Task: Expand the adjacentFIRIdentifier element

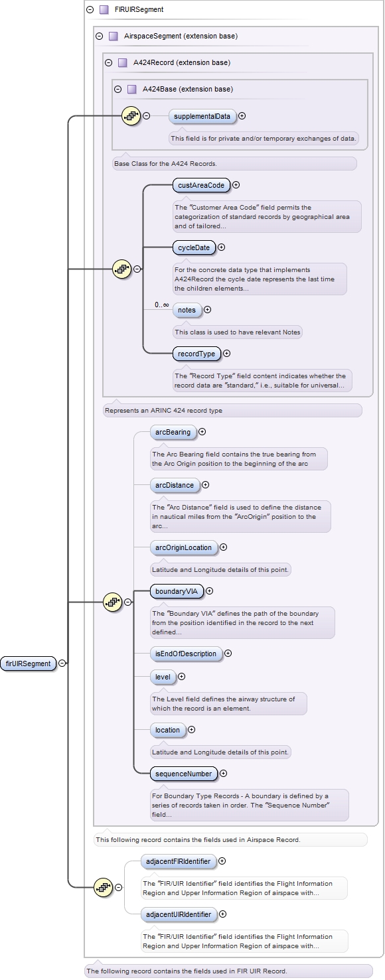Action: click(x=222, y=862)
